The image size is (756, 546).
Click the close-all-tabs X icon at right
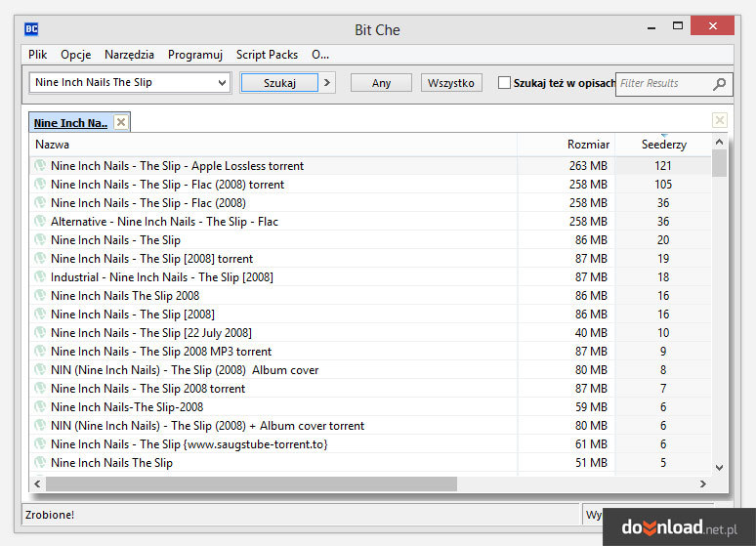tap(719, 120)
